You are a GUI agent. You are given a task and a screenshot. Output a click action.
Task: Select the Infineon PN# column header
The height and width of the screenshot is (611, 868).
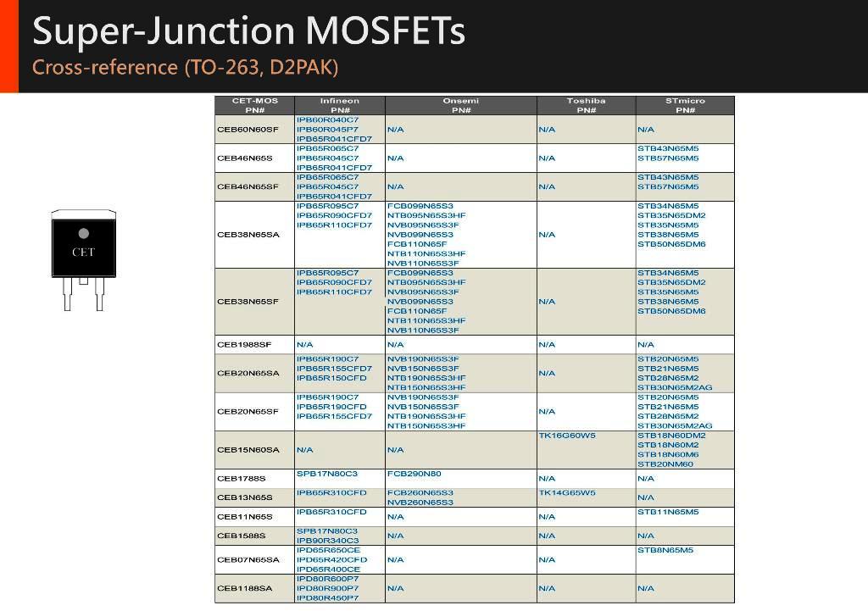coord(340,105)
